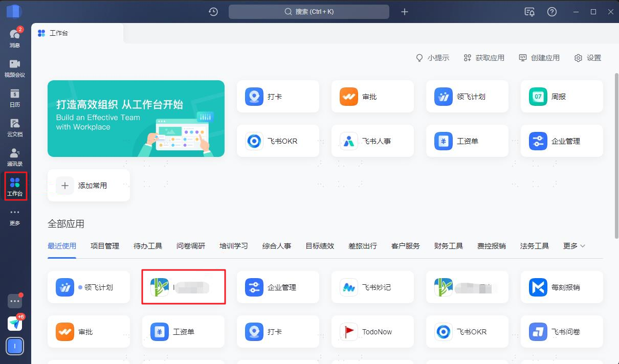The width and height of the screenshot is (619, 364).
Task: Open the 飞书问卷 survey app
Action: pos(562,332)
